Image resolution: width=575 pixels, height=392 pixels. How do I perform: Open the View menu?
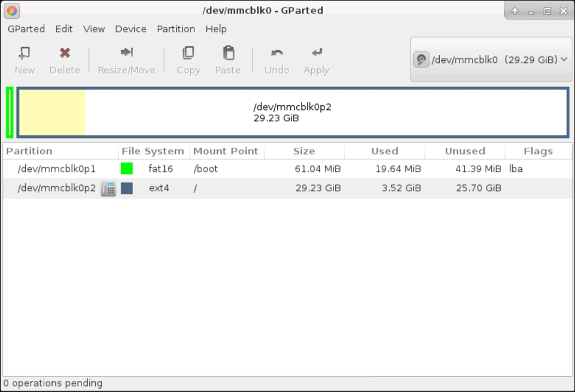coord(94,29)
